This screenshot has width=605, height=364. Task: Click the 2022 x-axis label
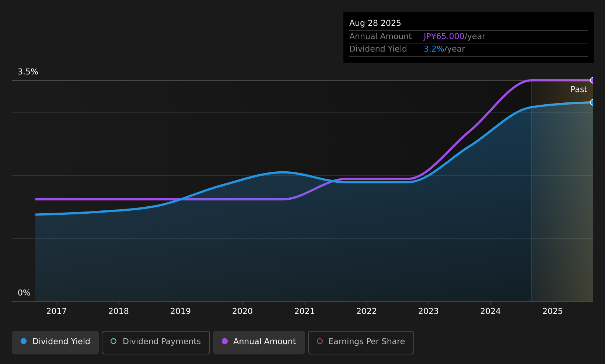367,311
